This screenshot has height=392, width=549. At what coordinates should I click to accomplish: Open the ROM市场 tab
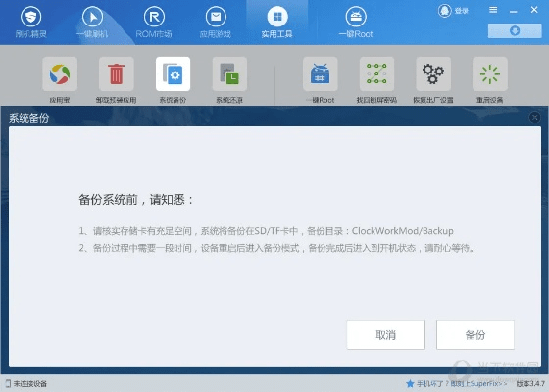point(154,23)
